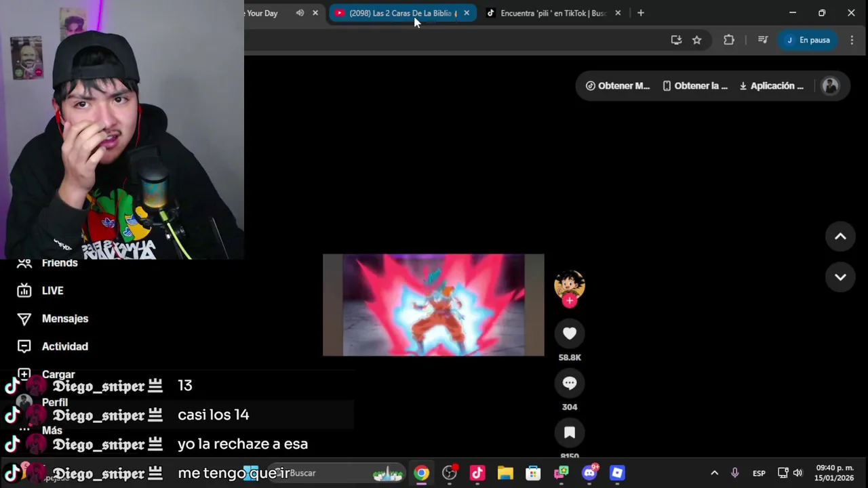Click the taskbar Buscar search box
Screen dimensions: 868x488
click(x=337, y=473)
